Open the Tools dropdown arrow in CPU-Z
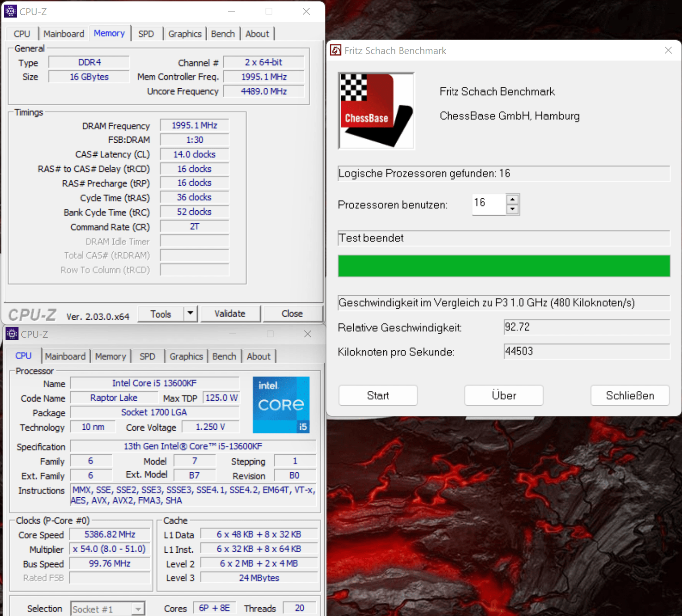Image resolution: width=682 pixels, height=616 pixels. (x=190, y=314)
